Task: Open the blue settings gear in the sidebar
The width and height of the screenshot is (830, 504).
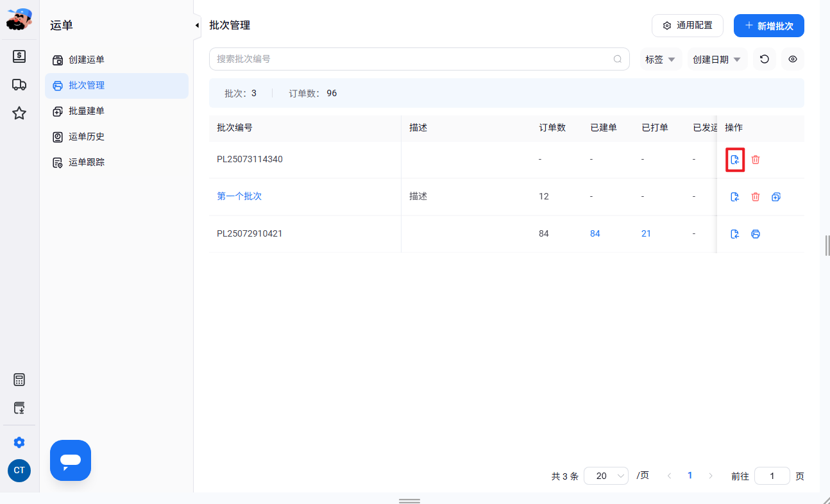Action: 19,442
